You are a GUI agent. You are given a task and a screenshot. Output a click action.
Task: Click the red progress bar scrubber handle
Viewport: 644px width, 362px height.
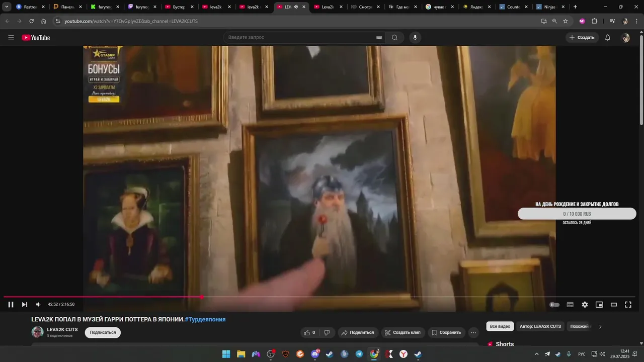coord(202,297)
